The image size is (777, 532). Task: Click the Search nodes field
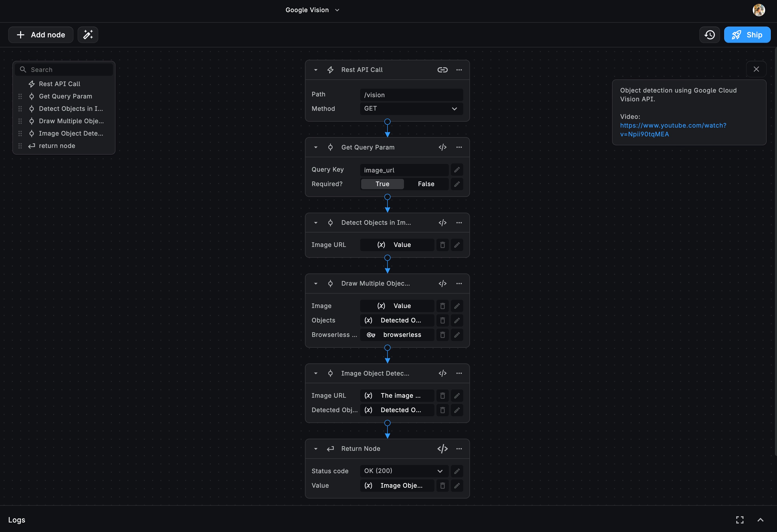[x=64, y=70]
